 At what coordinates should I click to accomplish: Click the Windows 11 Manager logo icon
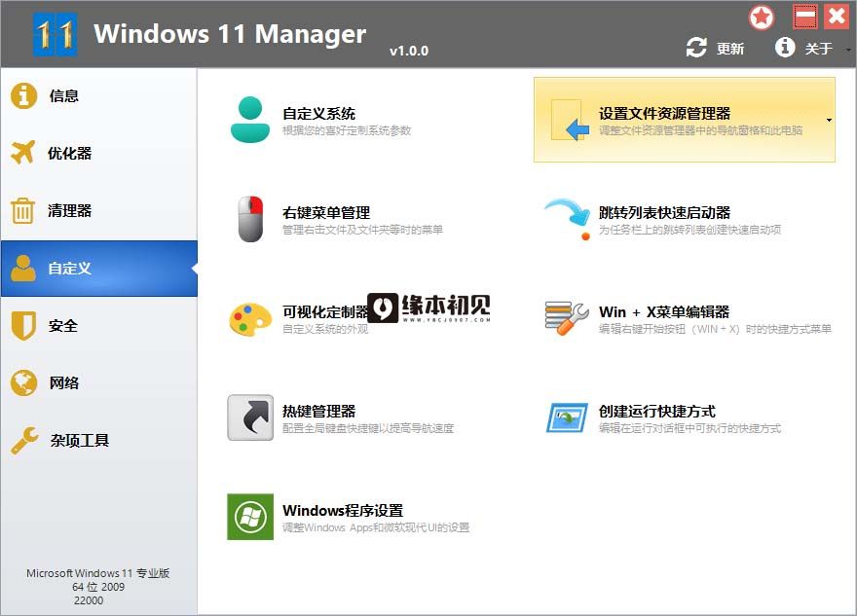[55, 34]
